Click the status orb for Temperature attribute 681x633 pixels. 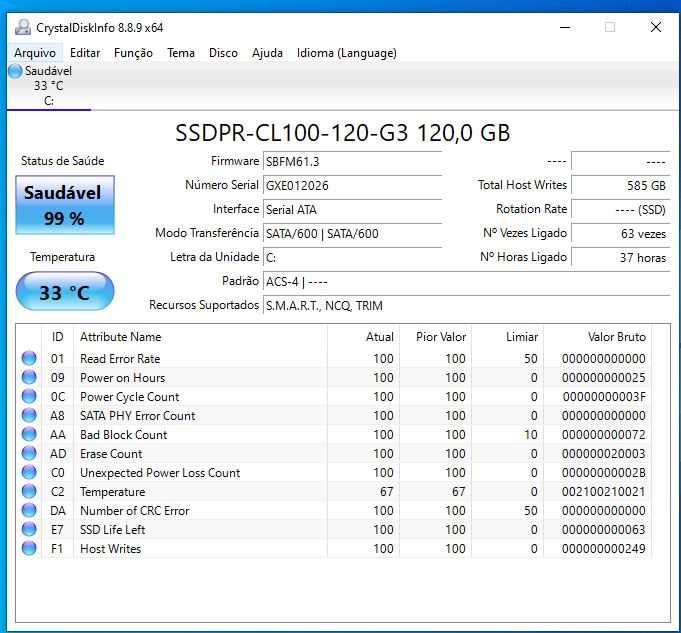(29, 491)
